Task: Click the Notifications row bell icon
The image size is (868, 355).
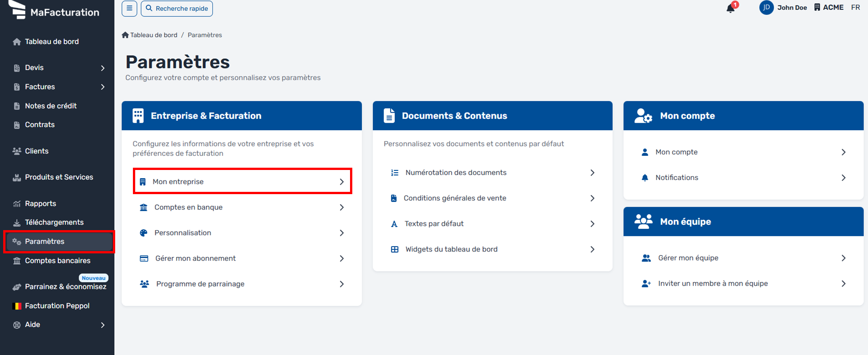Action: coord(645,178)
